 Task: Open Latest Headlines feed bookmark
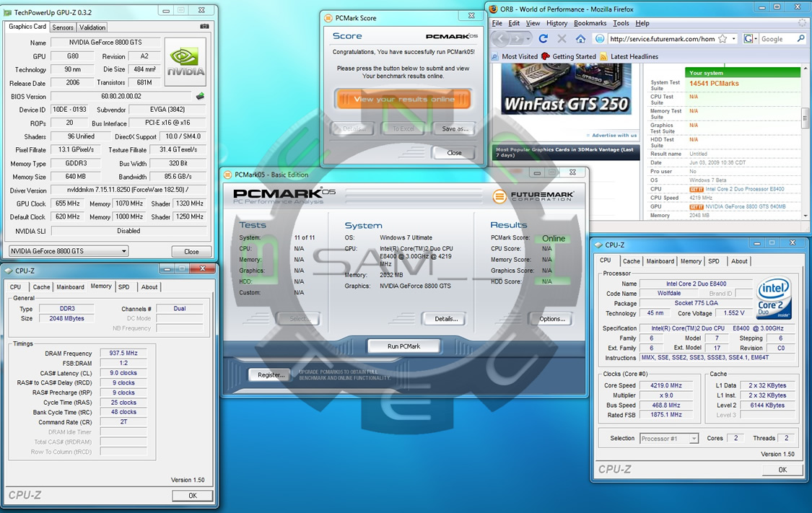point(629,56)
